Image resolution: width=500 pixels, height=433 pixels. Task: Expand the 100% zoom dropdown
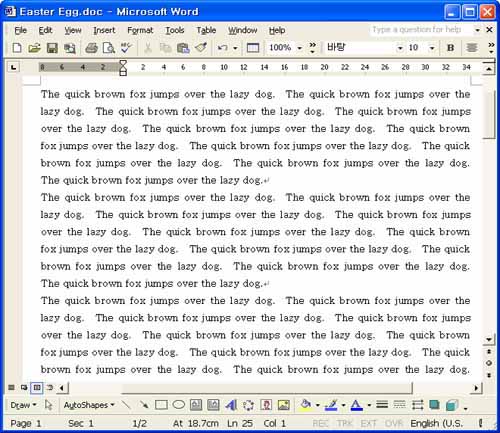(x=300, y=48)
